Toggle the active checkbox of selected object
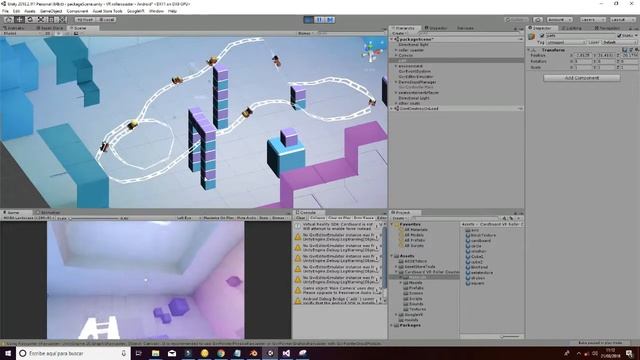 (x=542, y=36)
